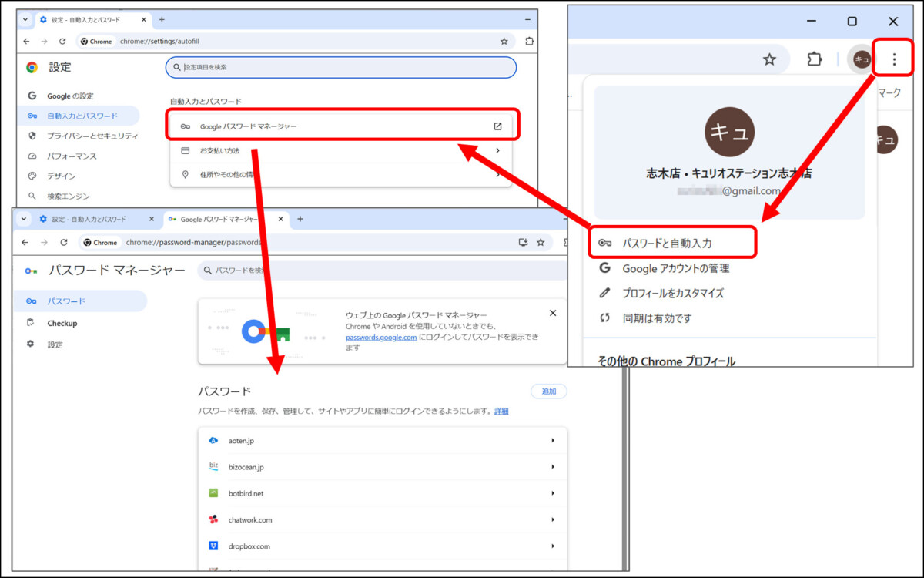924x578 pixels.
Task: Open the 詳細 link
Action: click(x=501, y=412)
